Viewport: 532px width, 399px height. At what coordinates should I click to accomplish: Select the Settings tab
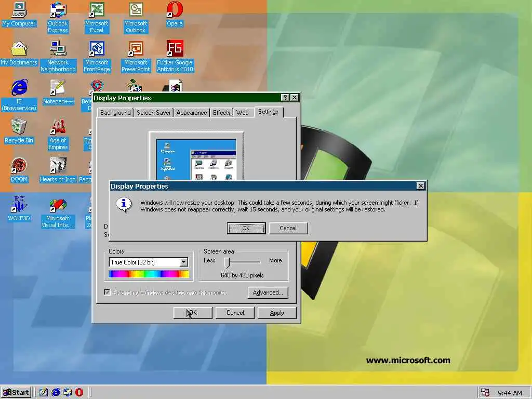point(268,112)
